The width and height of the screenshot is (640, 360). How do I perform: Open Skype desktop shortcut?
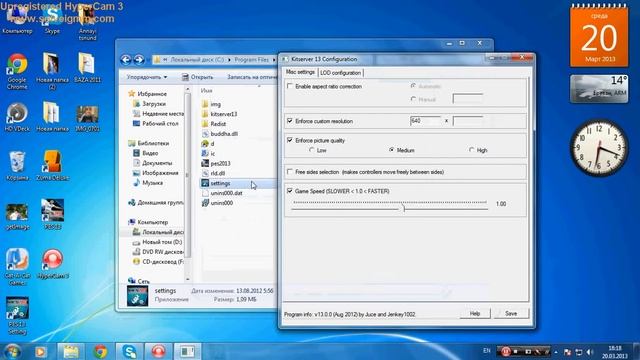coord(52,20)
